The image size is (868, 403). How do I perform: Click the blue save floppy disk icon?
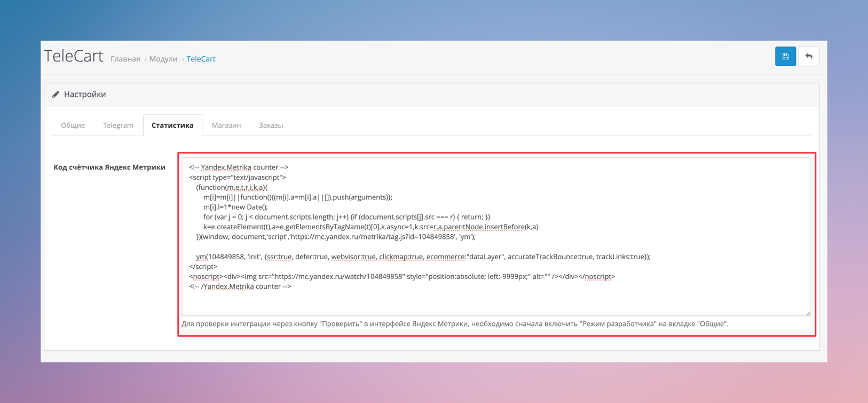(x=785, y=57)
